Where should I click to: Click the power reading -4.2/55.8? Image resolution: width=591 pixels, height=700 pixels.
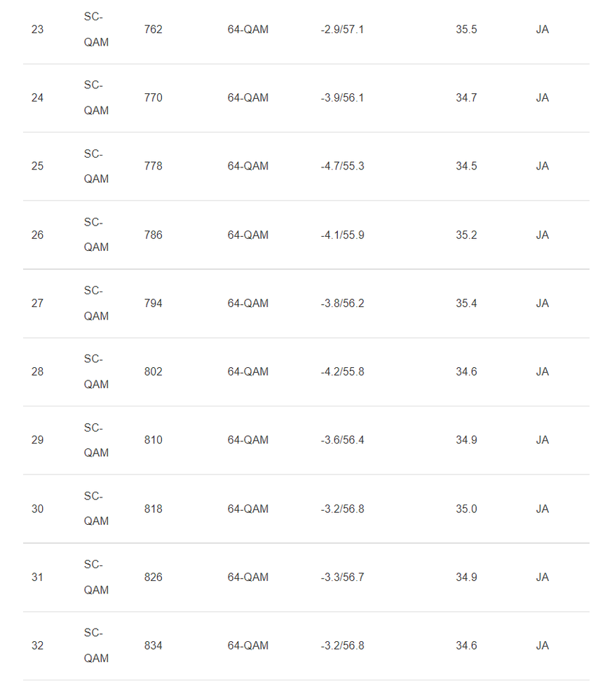click(342, 371)
